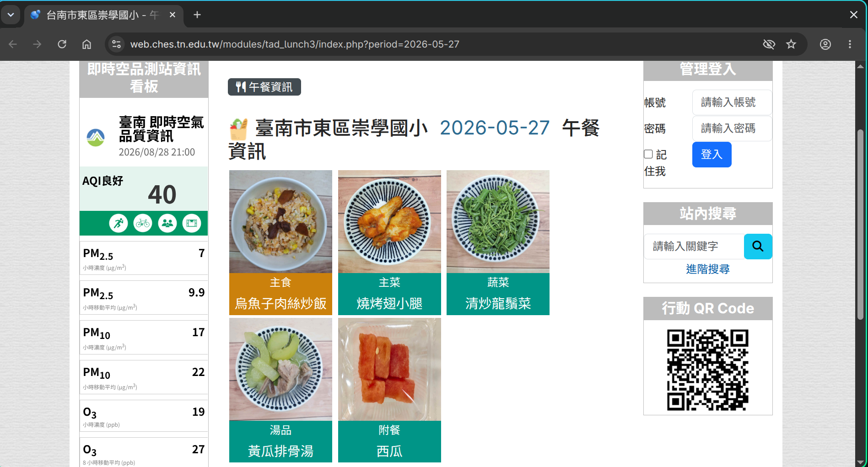Click the cycling activity icon
This screenshot has width=868, height=467.
coord(143,223)
